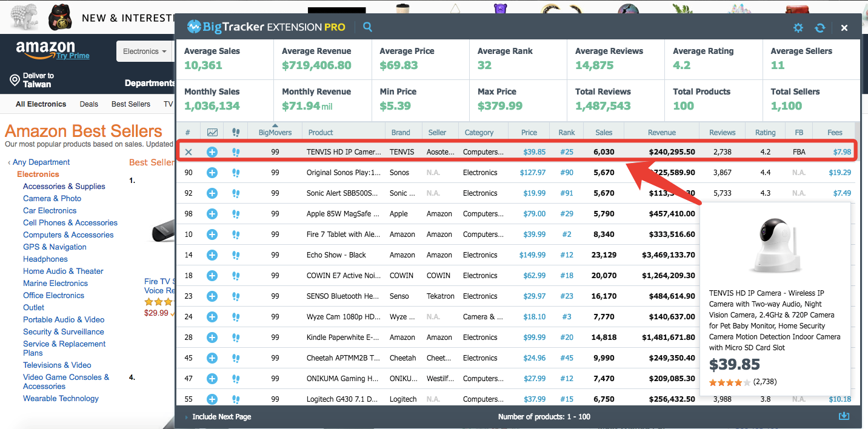Sort table by Sales column header
This screenshot has width=868, height=429.
click(604, 132)
